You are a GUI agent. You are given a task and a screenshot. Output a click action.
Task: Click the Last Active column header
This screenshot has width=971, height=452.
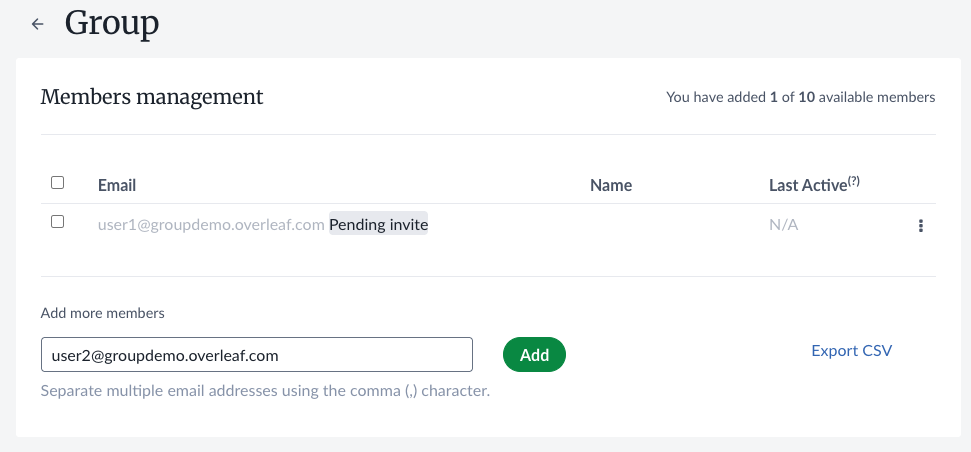807,185
